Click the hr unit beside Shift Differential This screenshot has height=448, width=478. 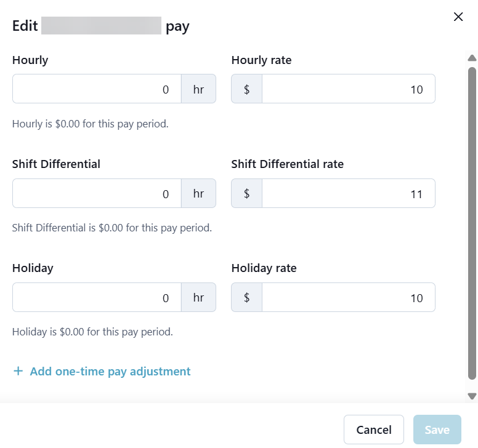click(198, 193)
